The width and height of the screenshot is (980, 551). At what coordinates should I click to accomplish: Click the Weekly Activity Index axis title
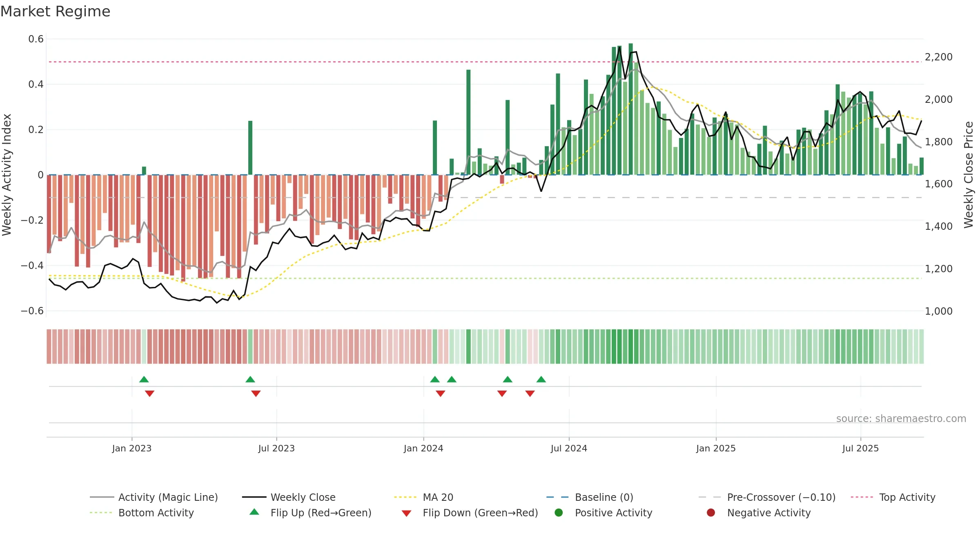pyautogui.click(x=7, y=175)
